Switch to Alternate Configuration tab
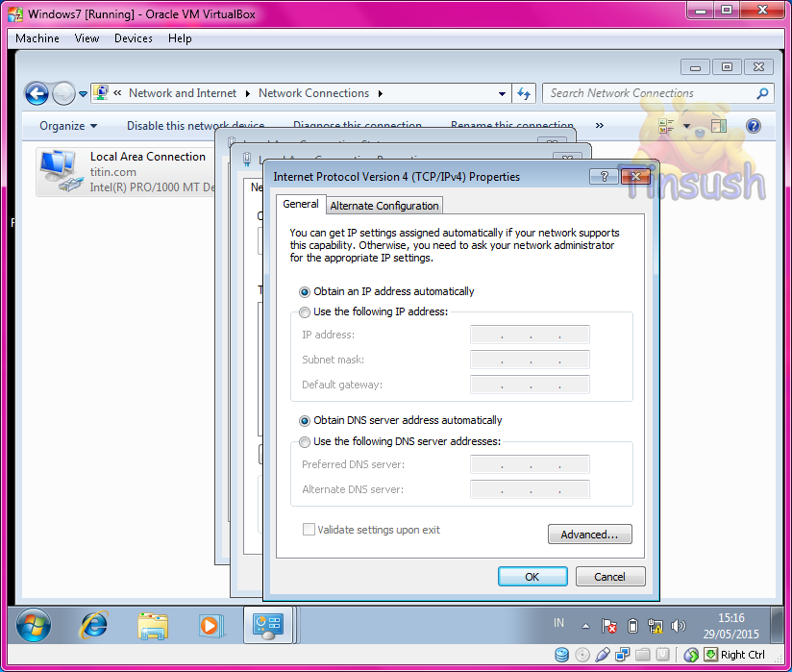792x672 pixels. pos(384,206)
